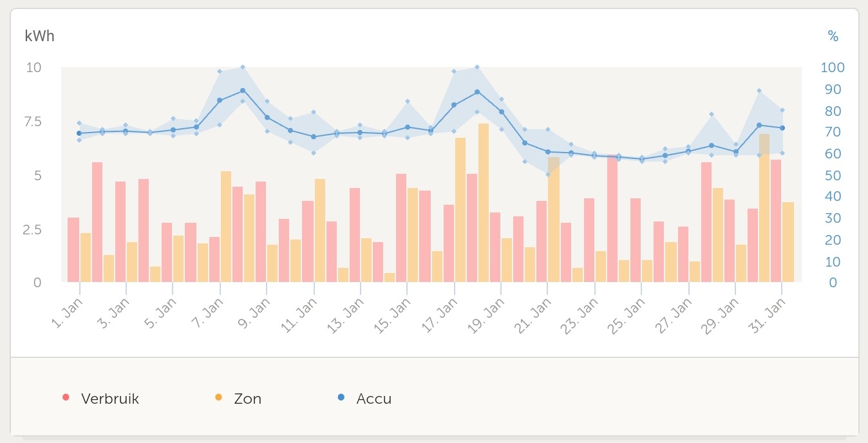Click the orange Zon bar for 7 Jan

click(226, 226)
